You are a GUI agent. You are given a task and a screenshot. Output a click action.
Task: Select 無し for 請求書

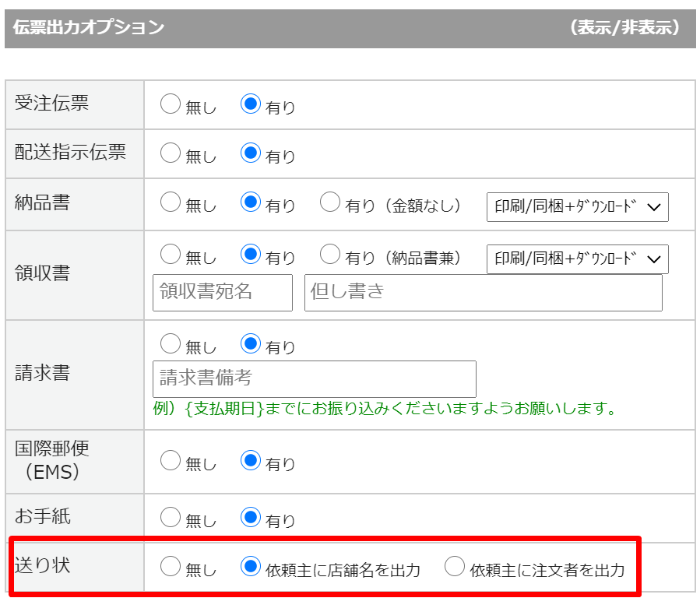[x=170, y=343]
